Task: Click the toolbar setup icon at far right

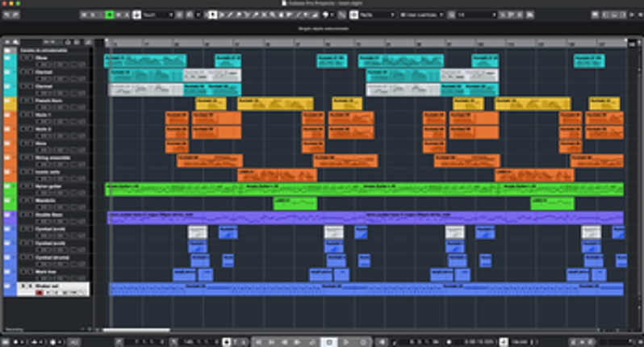Action: (640, 15)
